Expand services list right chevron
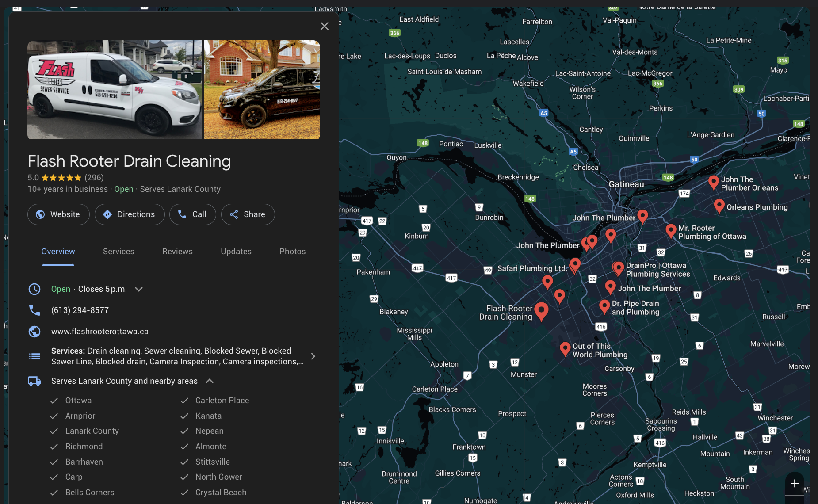 click(x=313, y=356)
